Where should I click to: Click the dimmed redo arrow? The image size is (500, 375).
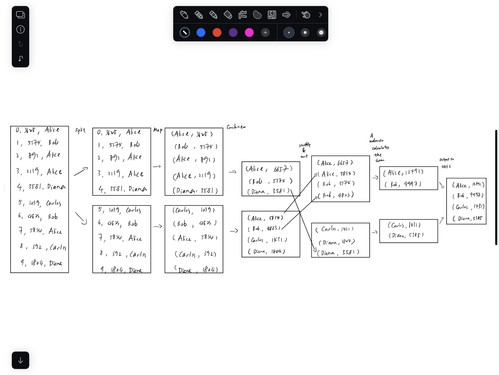point(20,44)
